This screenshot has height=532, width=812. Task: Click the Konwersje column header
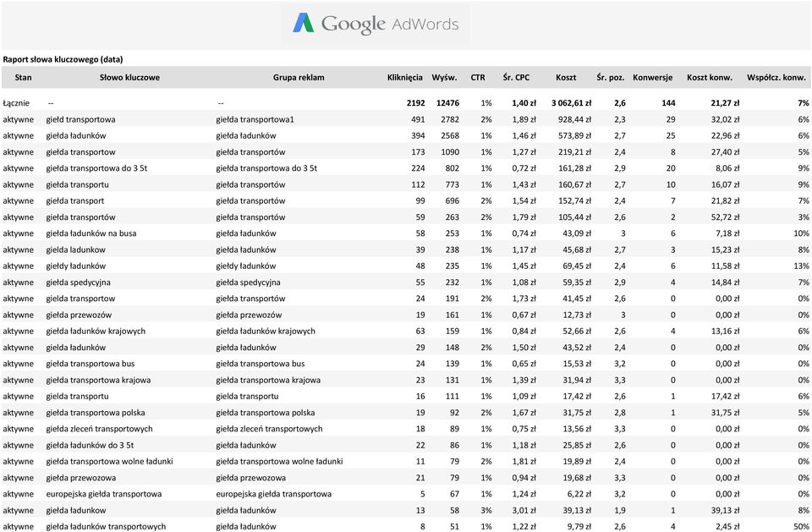[652, 78]
